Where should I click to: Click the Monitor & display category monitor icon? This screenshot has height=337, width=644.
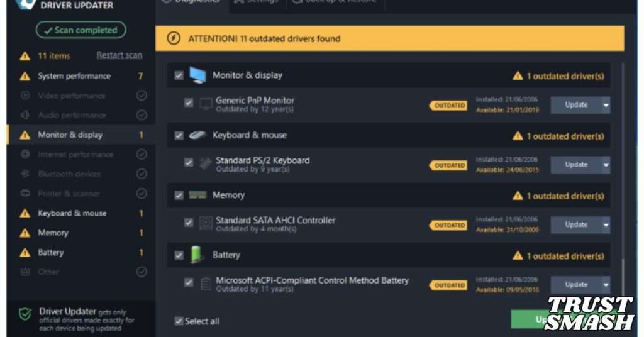click(x=197, y=75)
